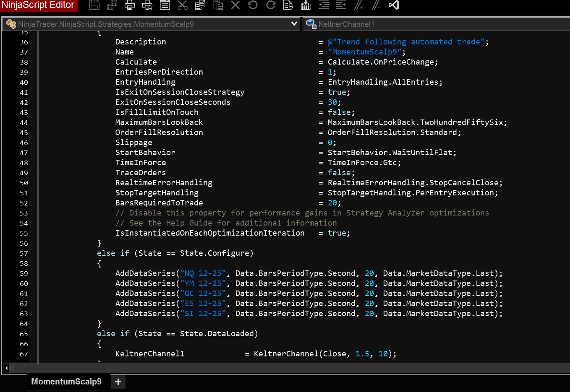Click the Save icon in the toolbar
The image size is (570, 392).
pyautogui.click(x=94, y=5)
